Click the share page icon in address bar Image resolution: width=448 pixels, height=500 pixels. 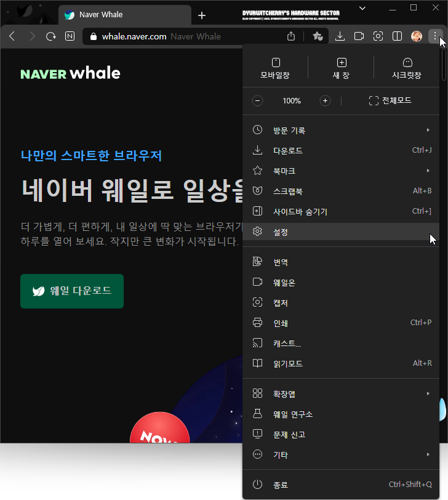coord(291,36)
